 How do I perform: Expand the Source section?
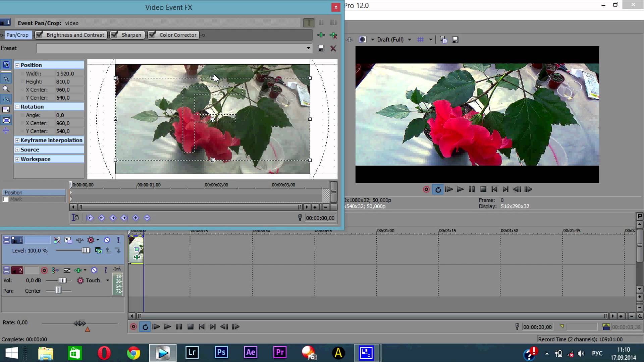pos(17,149)
